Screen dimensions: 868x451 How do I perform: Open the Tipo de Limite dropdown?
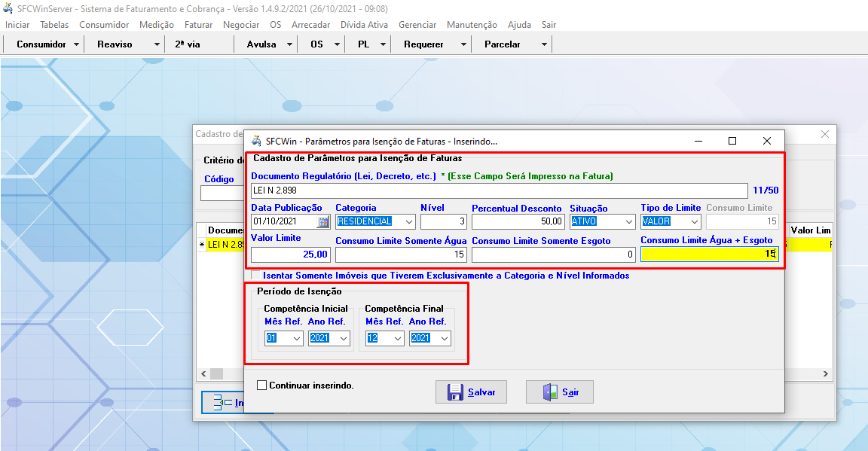click(694, 222)
